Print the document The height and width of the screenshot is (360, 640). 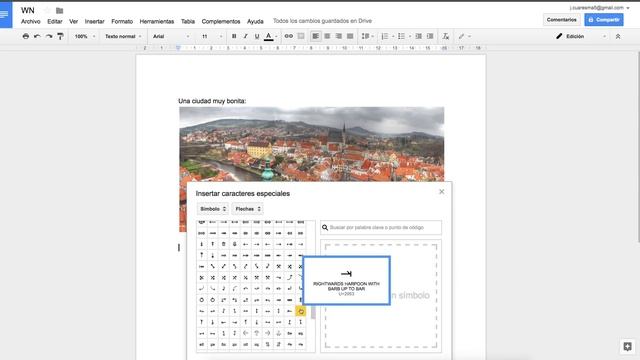pyautogui.click(x=26, y=36)
